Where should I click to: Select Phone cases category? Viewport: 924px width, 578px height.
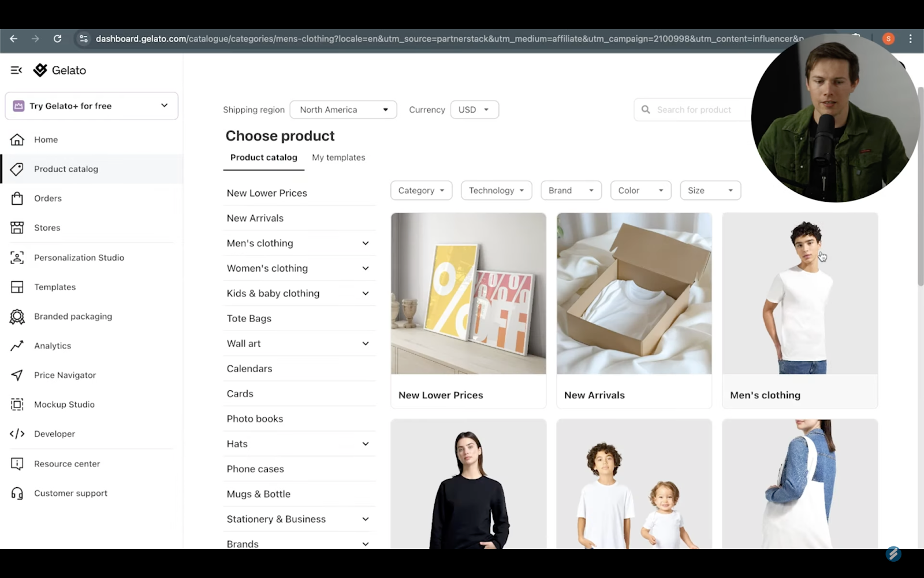[x=255, y=469]
